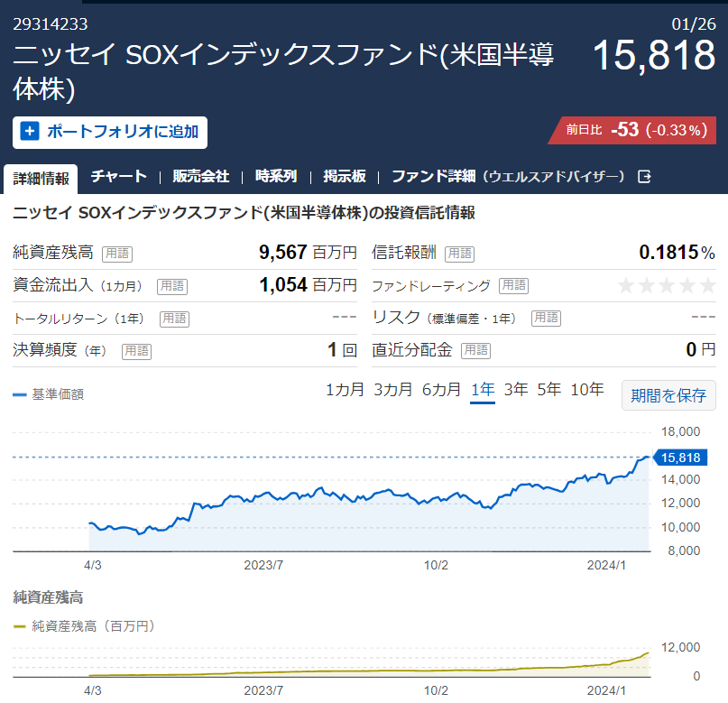Open 用語 glossary icon for 資金流出入

coord(172,286)
